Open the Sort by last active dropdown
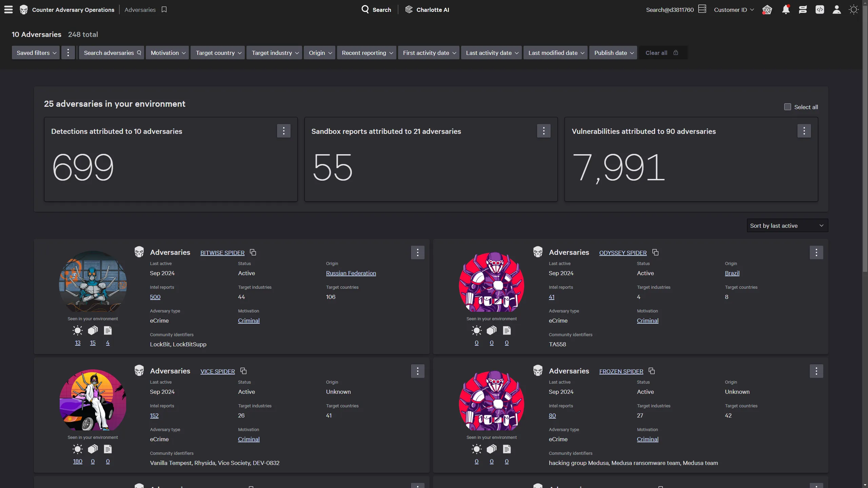Image resolution: width=868 pixels, height=488 pixels. pyautogui.click(x=787, y=225)
